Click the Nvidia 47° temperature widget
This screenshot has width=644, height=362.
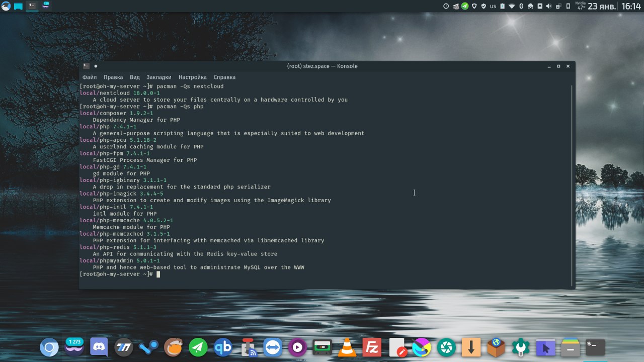(x=581, y=6)
